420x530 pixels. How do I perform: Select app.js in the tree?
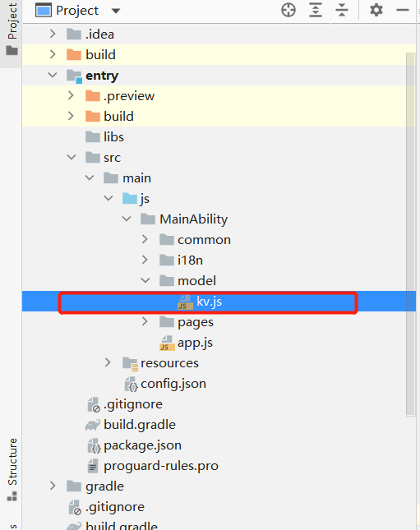(x=195, y=343)
